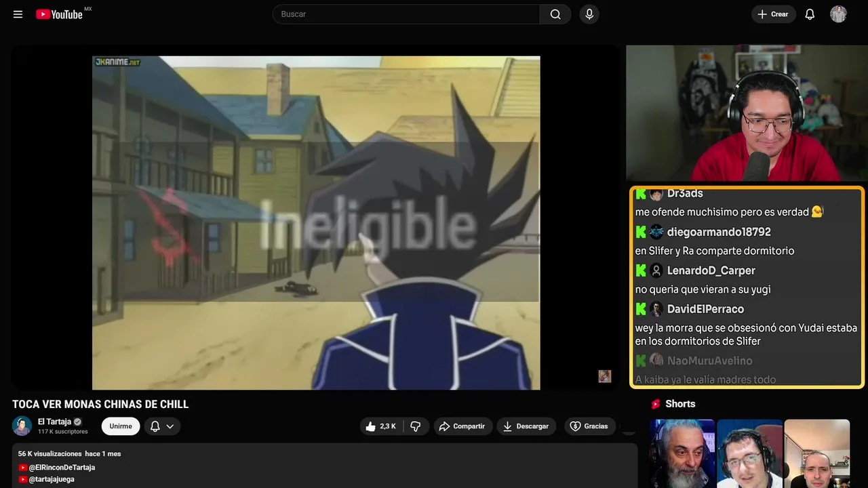
Task: Click the message "A kaiba ya le valia madres todo"
Action: 705,380
